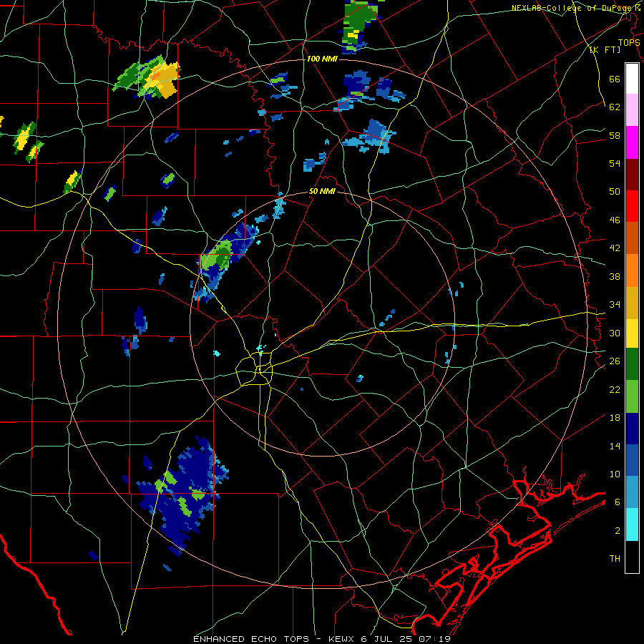Screen dimensions: 644x644
Task: Click the 34 legend value
Action: (x=615, y=304)
